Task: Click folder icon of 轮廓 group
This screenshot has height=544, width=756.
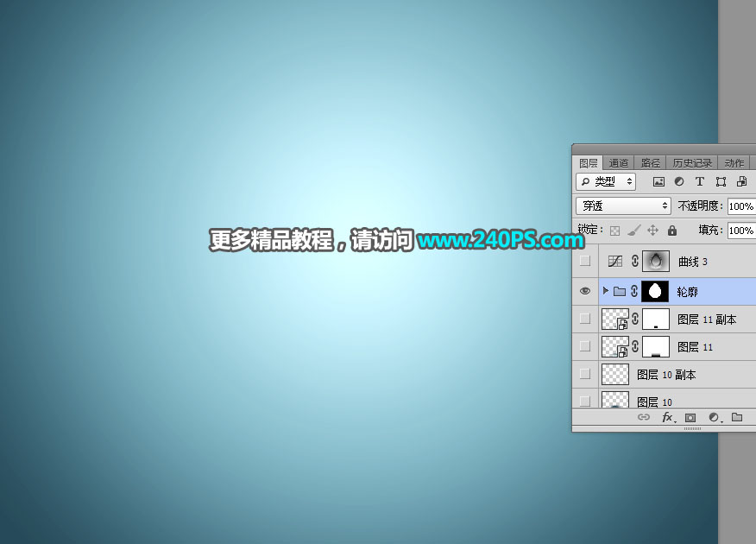Action: pos(620,291)
